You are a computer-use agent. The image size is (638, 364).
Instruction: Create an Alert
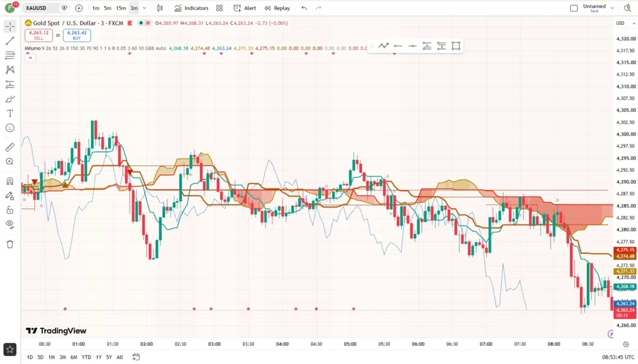point(245,8)
